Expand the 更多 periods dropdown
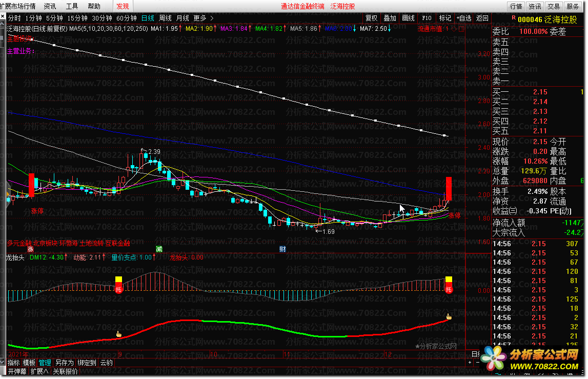The width and height of the screenshot is (588, 379). click(204, 18)
